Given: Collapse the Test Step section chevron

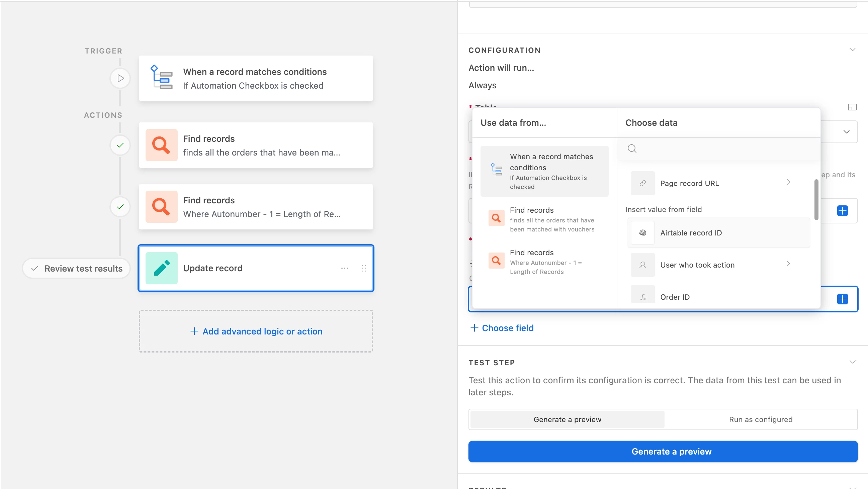Looking at the screenshot, I should (x=852, y=362).
